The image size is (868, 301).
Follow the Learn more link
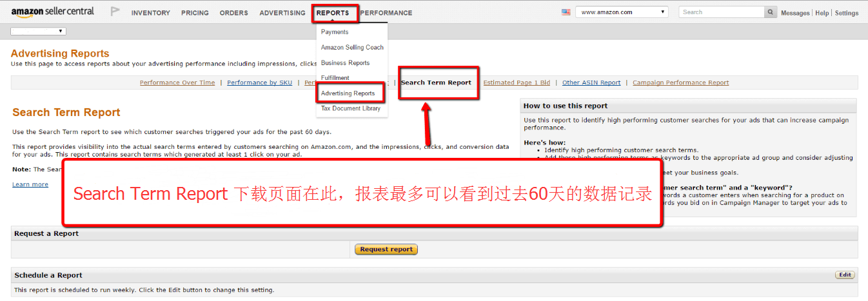(30, 184)
